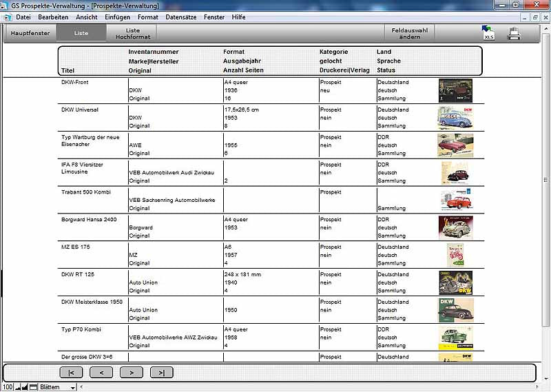Viewport: 551px width, 392px height.
Task: Jump to last record with >| button
Action: pos(161,373)
